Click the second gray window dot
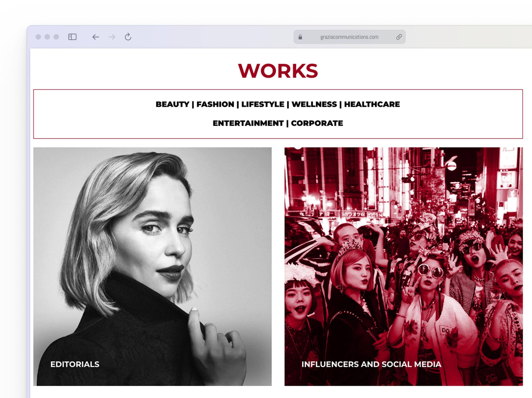 pyautogui.click(x=47, y=37)
